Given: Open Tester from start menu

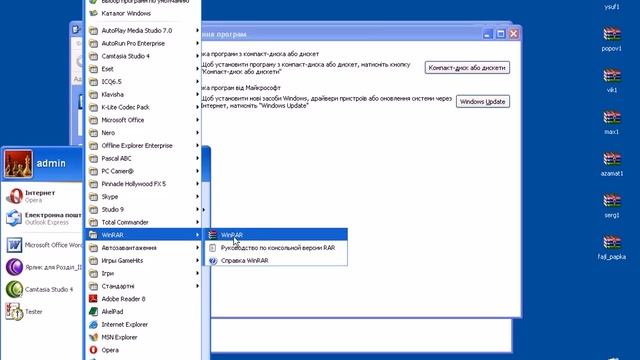Looking at the screenshot, I should pyautogui.click(x=43, y=311).
